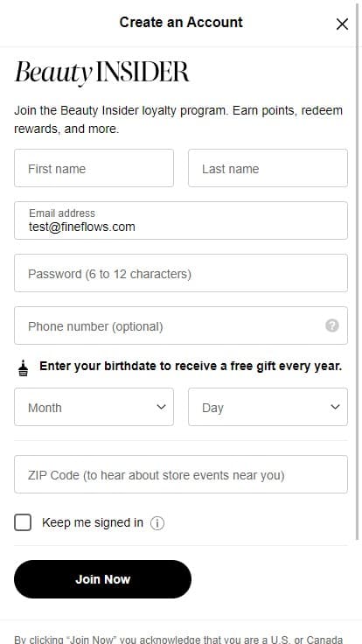Click the birthday cake icon
The width and height of the screenshot is (362, 644).
(x=24, y=367)
